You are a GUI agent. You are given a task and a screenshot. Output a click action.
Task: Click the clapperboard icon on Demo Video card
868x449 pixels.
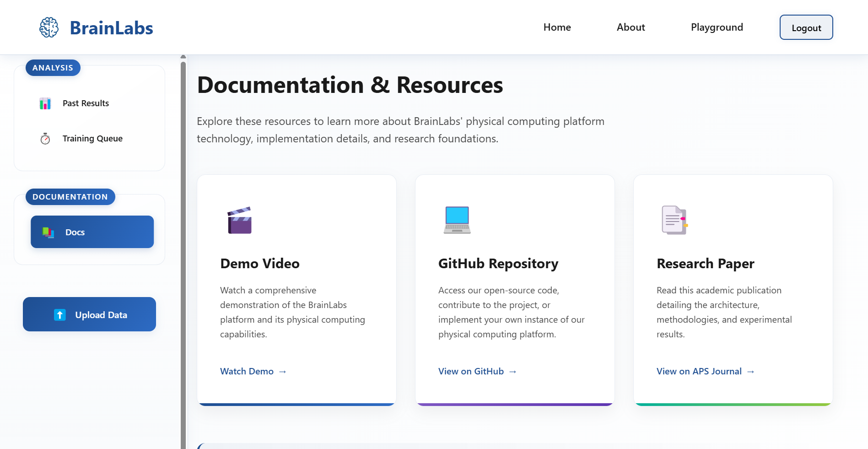tap(239, 220)
